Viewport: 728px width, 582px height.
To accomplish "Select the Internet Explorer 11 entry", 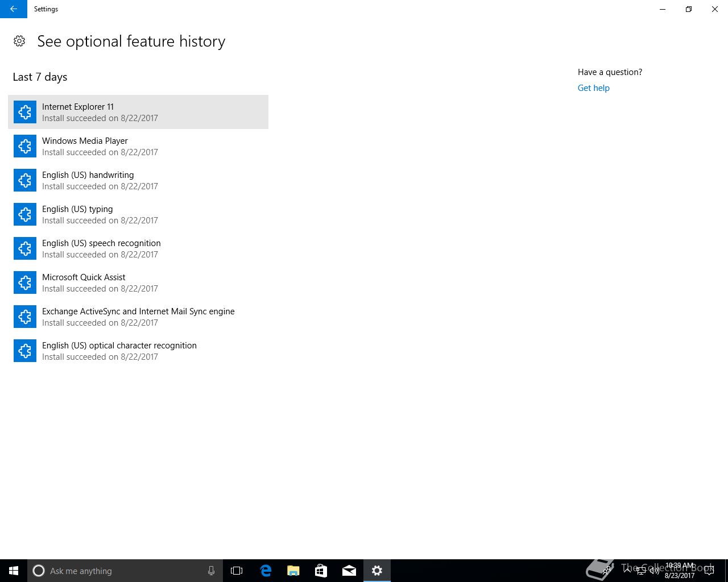I will (138, 112).
